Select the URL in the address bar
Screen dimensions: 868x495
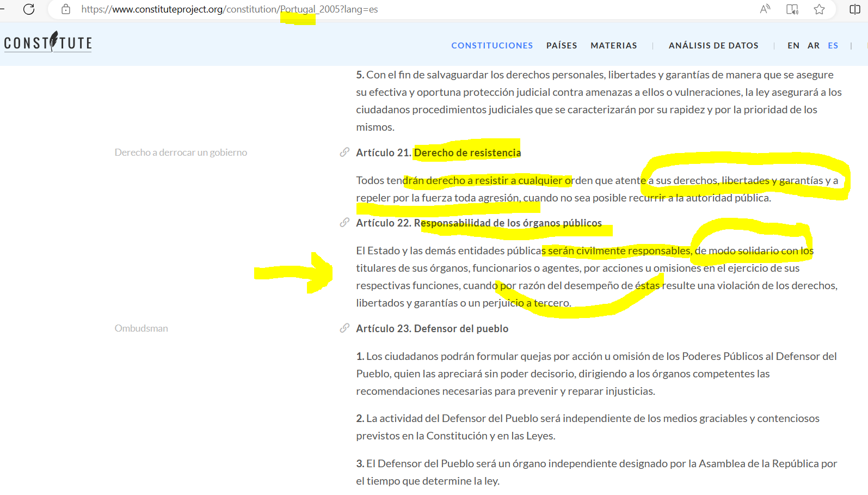click(230, 9)
